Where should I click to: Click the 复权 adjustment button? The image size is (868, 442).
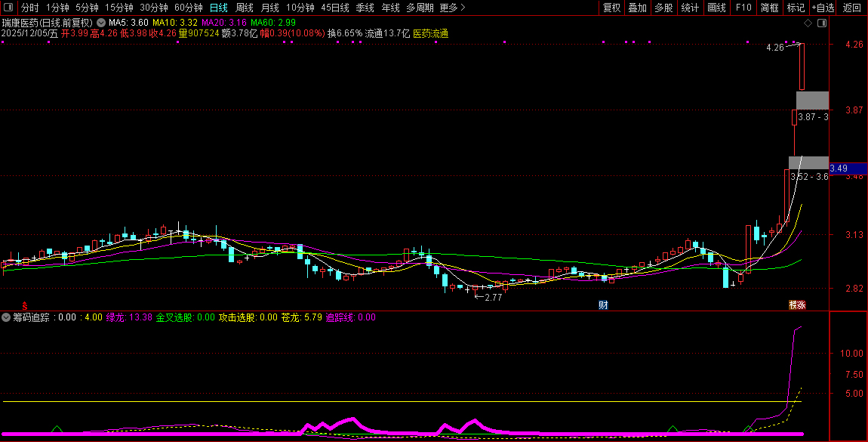611,8
